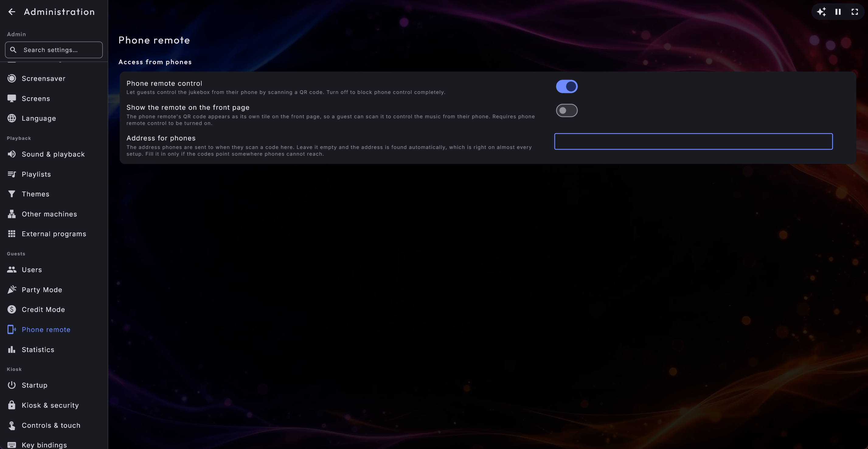Select Party Mode in the sidebar
This screenshot has height=449, width=868.
click(x=54, y=290)
